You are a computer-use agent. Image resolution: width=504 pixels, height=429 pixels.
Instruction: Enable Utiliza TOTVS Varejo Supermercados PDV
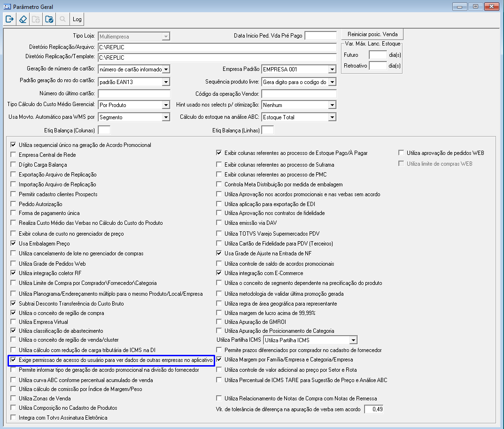pyautogui.click(x=219, y=233)
